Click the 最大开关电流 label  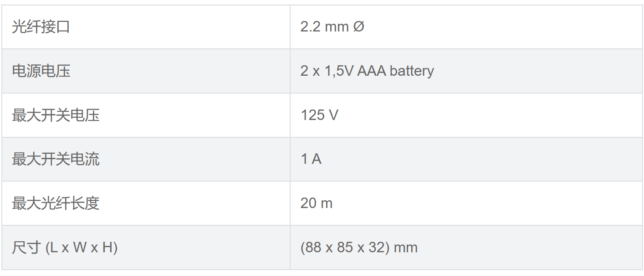56,159
